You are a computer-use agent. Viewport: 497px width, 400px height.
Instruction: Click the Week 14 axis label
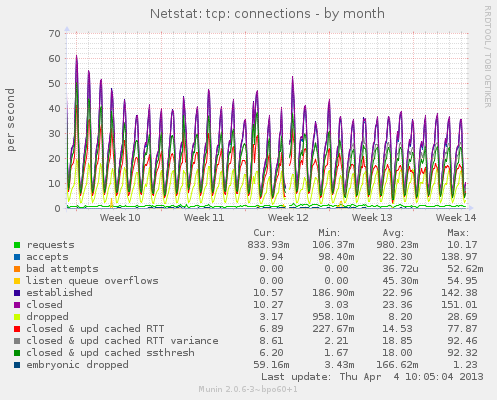456,218
